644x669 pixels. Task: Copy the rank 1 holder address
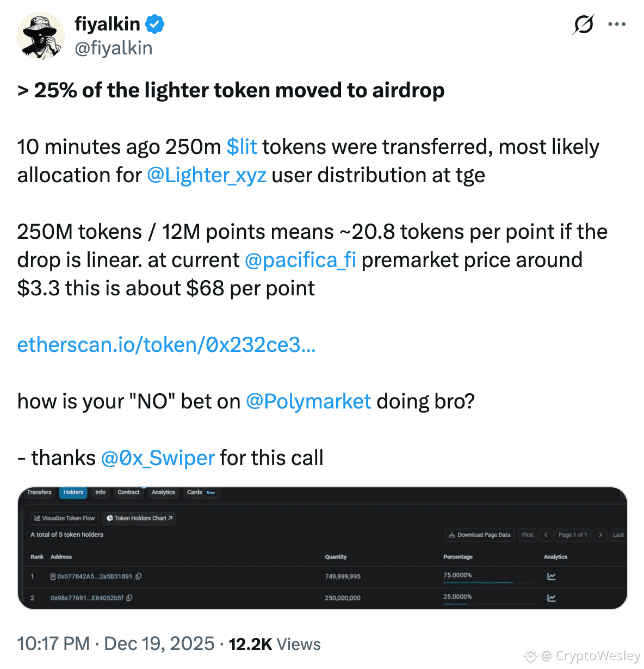pos(139,577)
